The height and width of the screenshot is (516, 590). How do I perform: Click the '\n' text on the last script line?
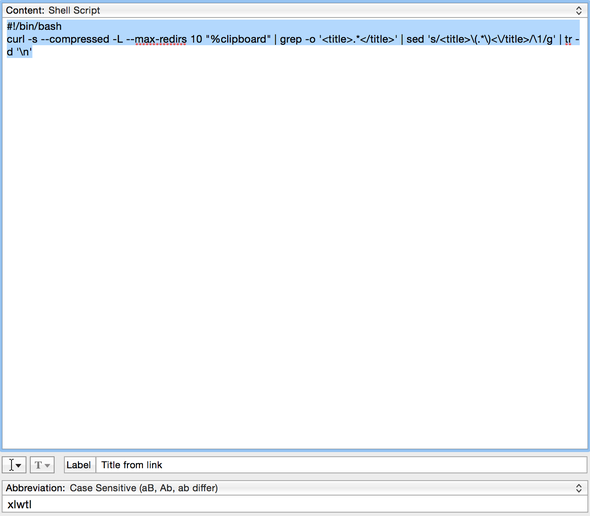pyautogui.click(x=24, y=52)
